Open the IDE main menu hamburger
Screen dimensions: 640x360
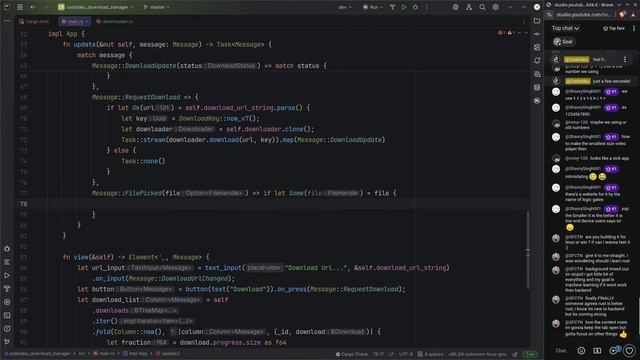coord(20,7)
